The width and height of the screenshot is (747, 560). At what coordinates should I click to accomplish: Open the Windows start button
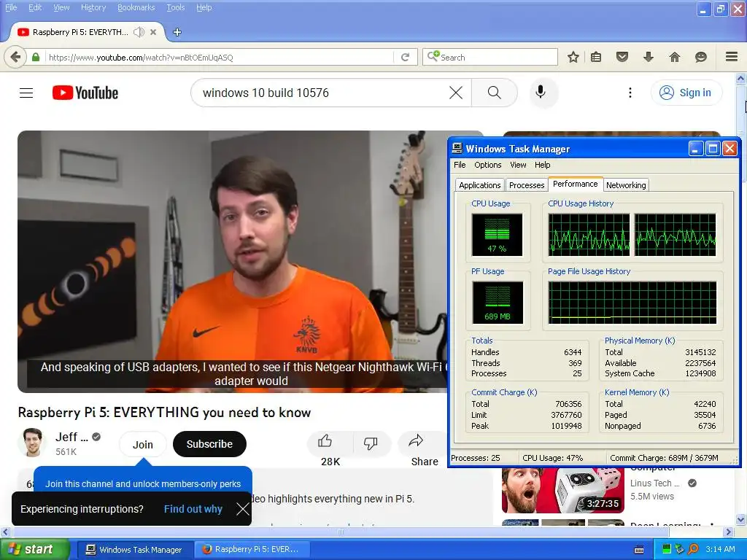pyautogui.click(x=34, y=550)
